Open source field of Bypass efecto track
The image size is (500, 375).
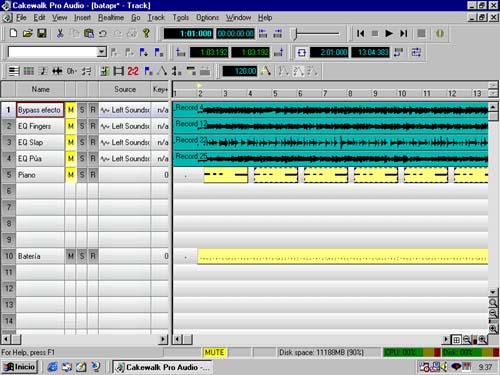pyautogui.click(x=125, y=110)
